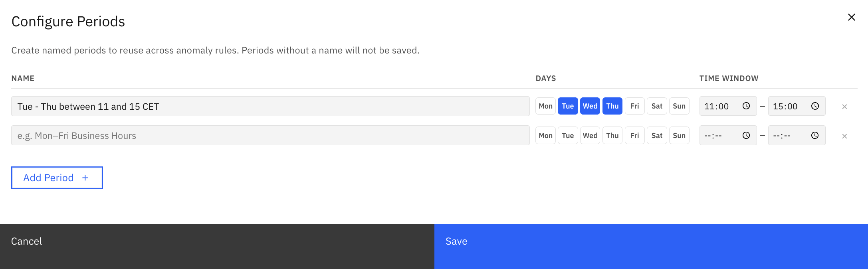Open clock picker for 11:00 start time
868x269 pixels.
pos(746,106)
